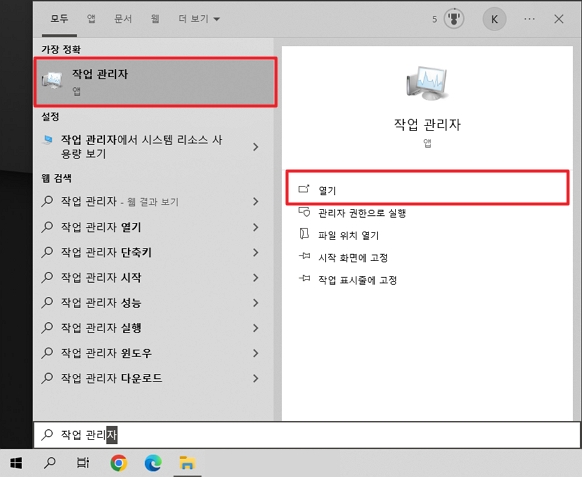
Task: Click the search input field
Action: point(307,435)
